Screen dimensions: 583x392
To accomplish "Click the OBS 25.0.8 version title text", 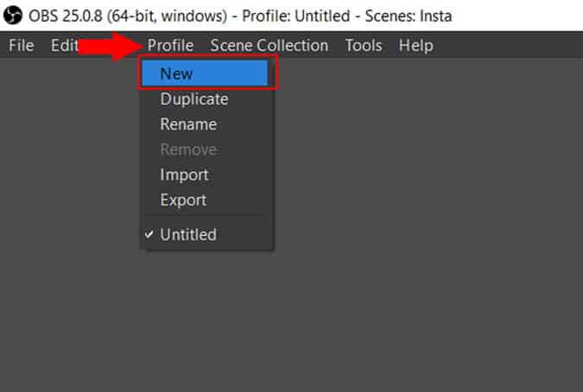I will click(x=128, y=16).
